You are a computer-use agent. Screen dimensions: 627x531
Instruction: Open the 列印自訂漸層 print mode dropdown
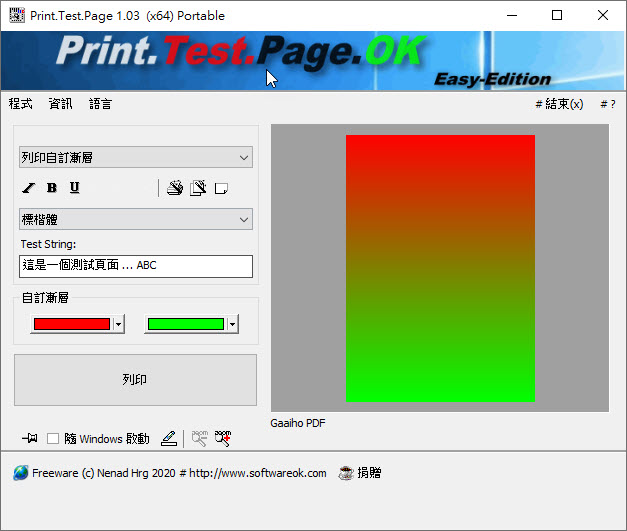(136, 157)
